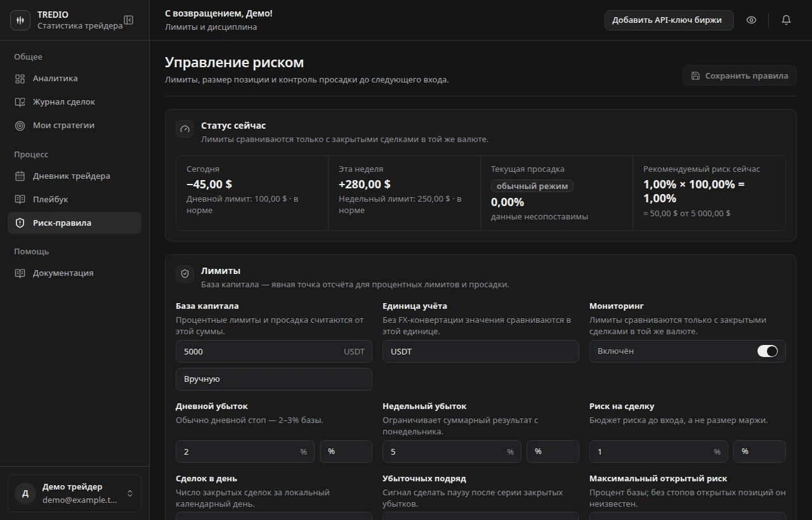Click the База капитала 5000 input
This screenshot has width=812, height=520.
(x=274, y=351)
